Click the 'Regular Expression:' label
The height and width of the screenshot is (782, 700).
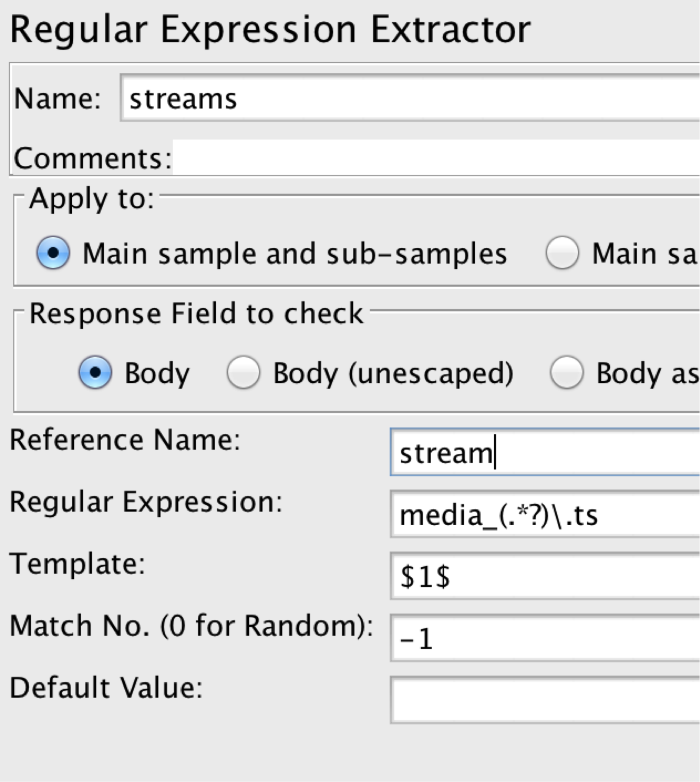coord(146,502)
